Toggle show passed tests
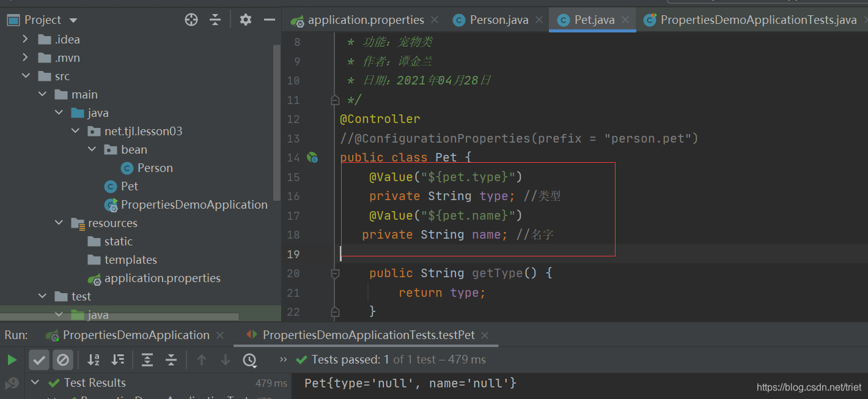Viewport: 868px width, 399px height. tap(39, 360)
